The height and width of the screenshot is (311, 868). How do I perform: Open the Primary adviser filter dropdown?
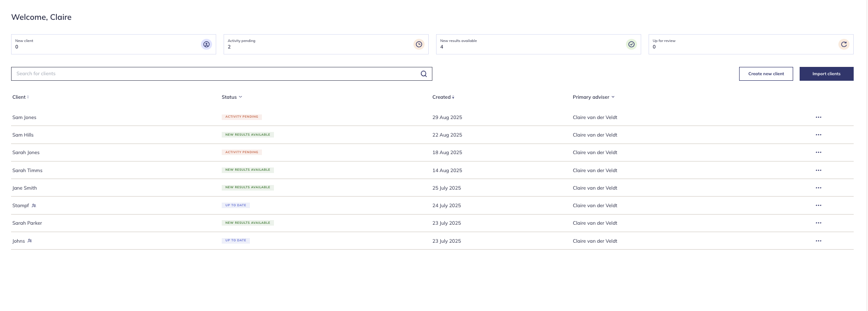pos(594,97)
